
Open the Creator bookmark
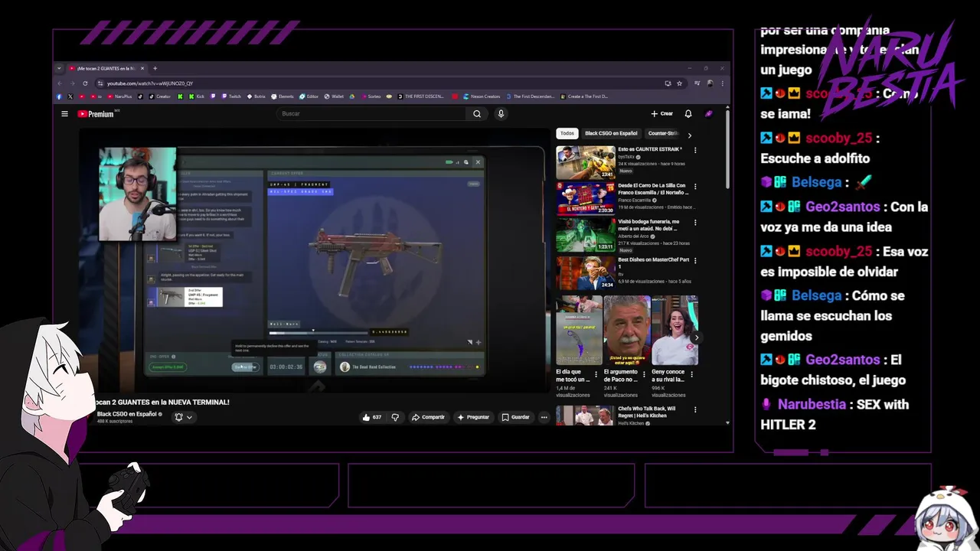click(159, 96)
